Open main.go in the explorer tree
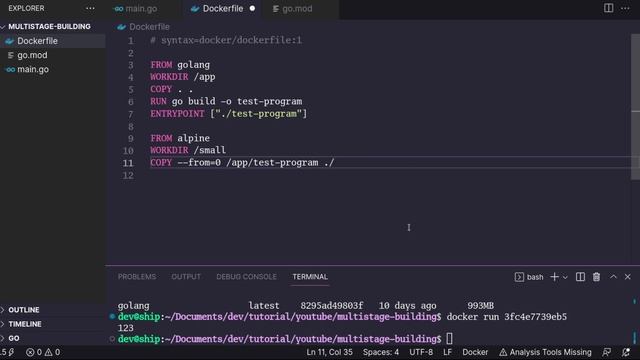Viewport: 640px width, 360px height. click(x=33, y=69)
